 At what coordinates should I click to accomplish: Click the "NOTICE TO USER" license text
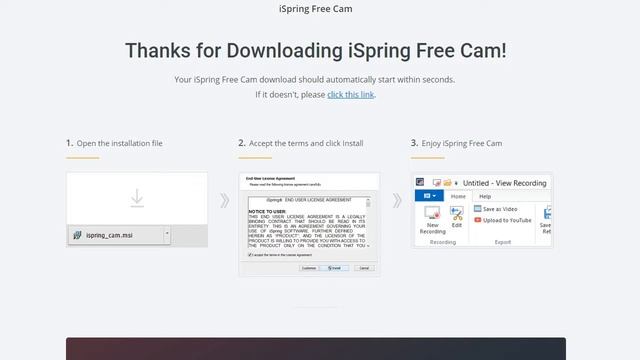point(267,211)
